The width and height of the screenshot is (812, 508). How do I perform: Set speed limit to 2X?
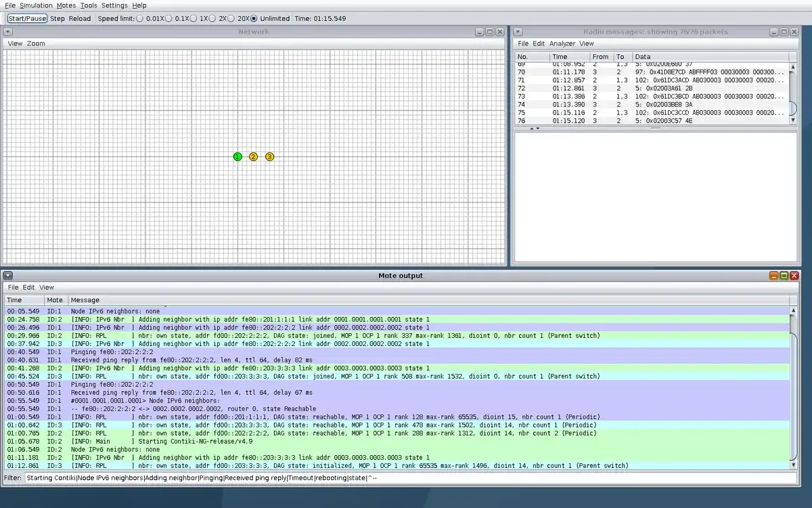(x=212, y=18)
